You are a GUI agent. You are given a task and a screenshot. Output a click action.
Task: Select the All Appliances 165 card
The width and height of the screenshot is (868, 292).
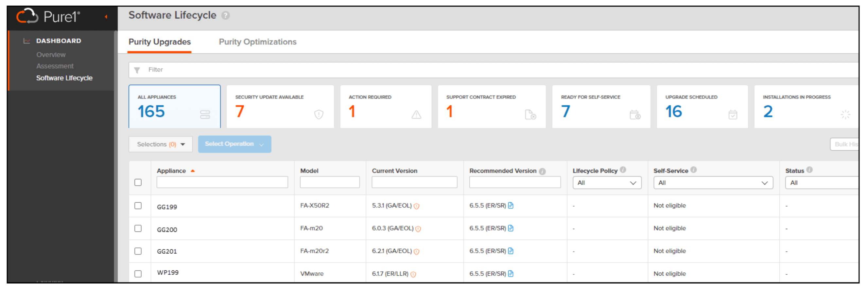[175, 106]
